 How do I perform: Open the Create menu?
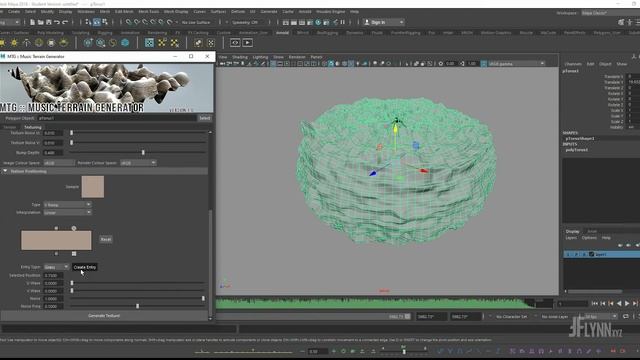(14, 11)
